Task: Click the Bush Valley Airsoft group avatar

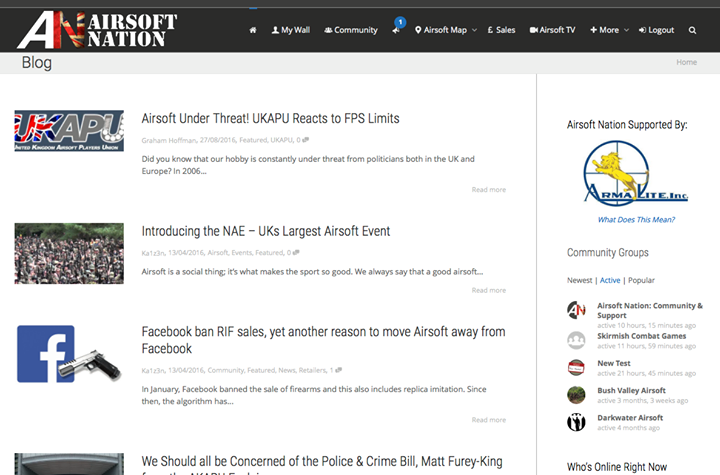Action: [x=576, y=395]
